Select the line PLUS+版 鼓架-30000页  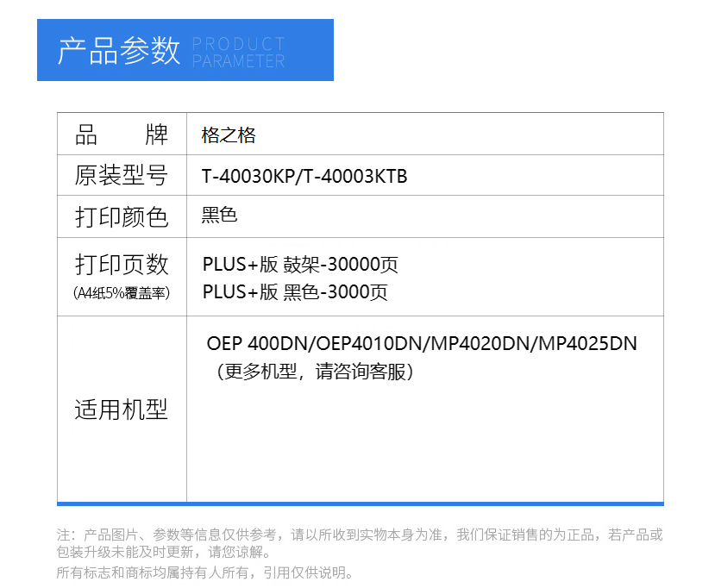point(300,265)
